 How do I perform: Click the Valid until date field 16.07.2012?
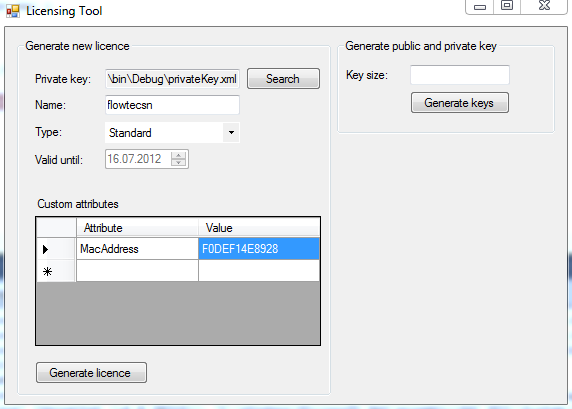[x=139, y=159]
